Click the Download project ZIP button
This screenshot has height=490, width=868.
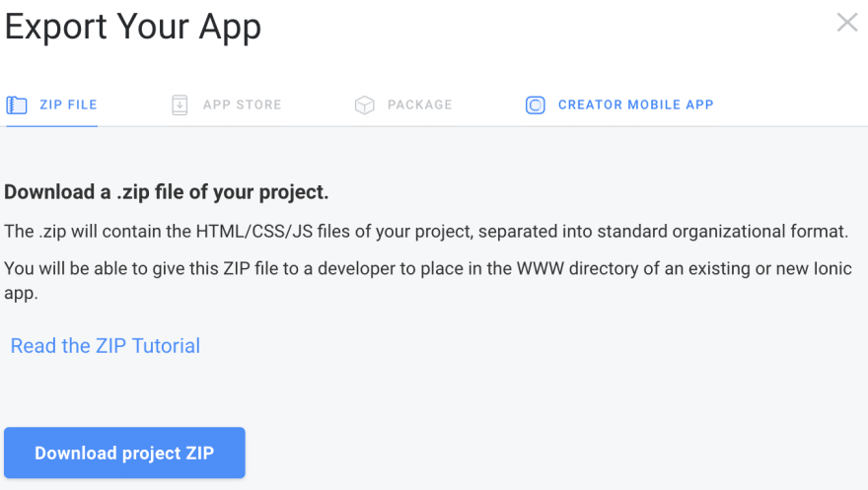click(124, 453)
